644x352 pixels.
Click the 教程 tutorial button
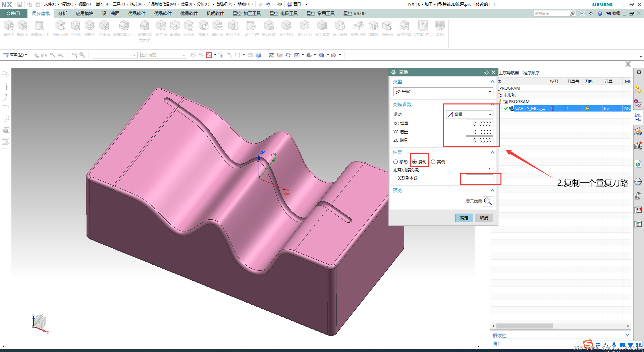click(x=613, y=13)
